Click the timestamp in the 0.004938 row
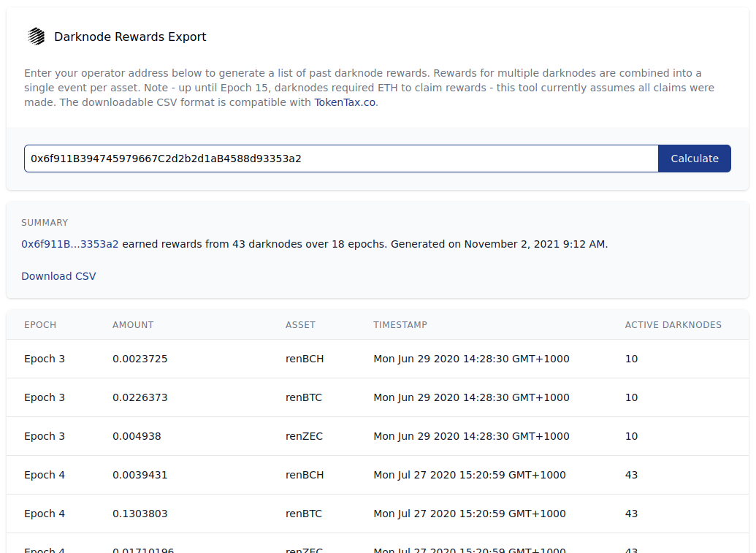This screenshot has height=553, width=756. pyautogui.click(x=471, y=436)
